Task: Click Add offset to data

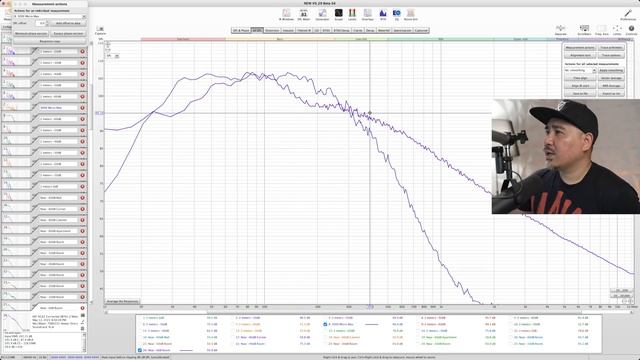Action: point(68,23)
